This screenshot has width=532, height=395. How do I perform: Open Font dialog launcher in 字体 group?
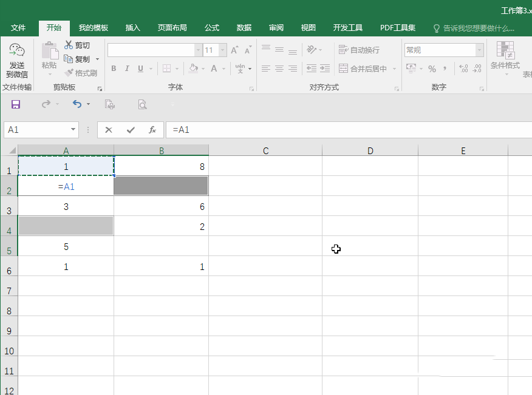tap(252, 89)
